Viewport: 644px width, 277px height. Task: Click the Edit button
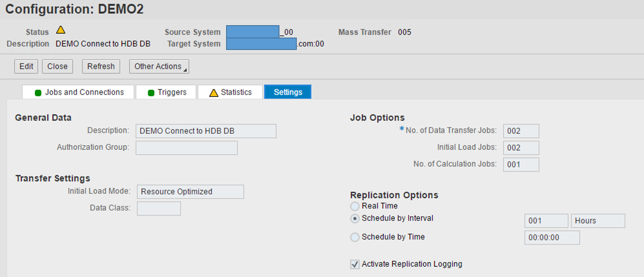point(26,66)
